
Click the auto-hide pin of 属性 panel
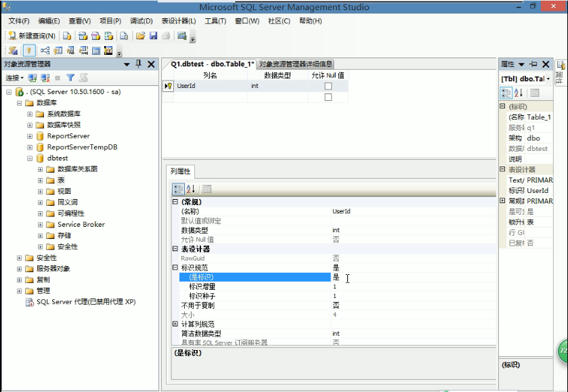533,64
